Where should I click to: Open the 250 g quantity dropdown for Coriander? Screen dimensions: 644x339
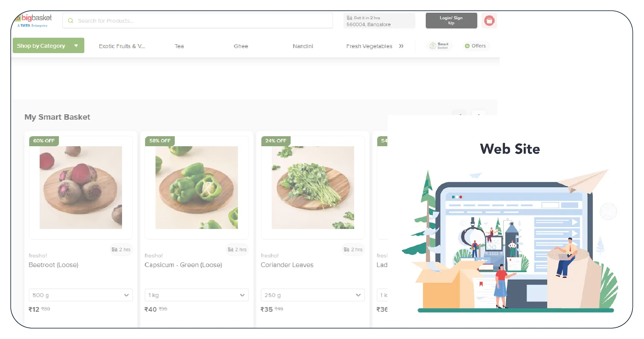312,295
